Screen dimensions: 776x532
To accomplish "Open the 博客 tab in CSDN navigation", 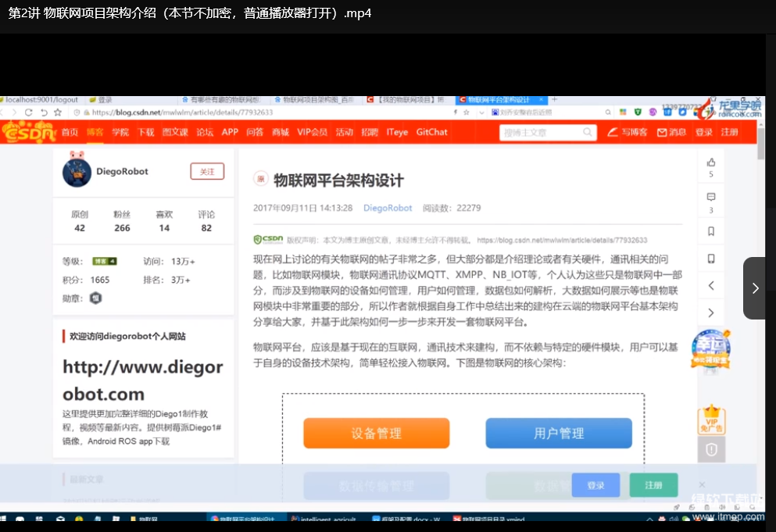I will pos(95,132).
